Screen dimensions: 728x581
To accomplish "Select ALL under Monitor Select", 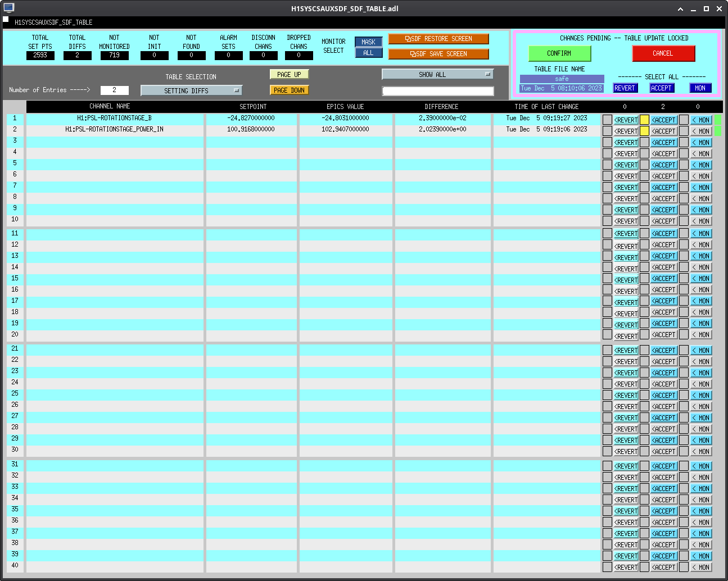I will [368, 53].
